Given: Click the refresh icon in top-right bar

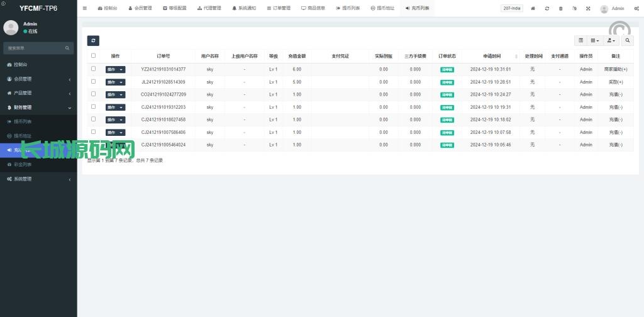Looking at the screenshot, I should [547, 8].
